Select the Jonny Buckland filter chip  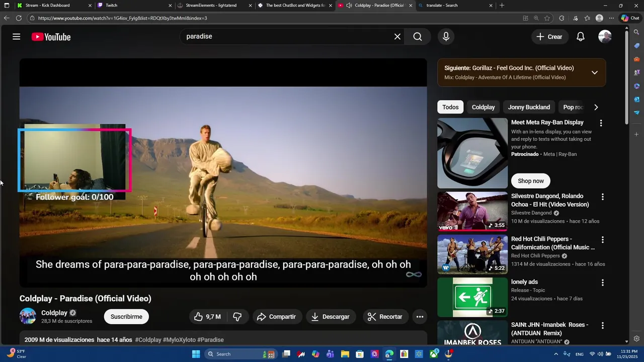tap(529, 107)
